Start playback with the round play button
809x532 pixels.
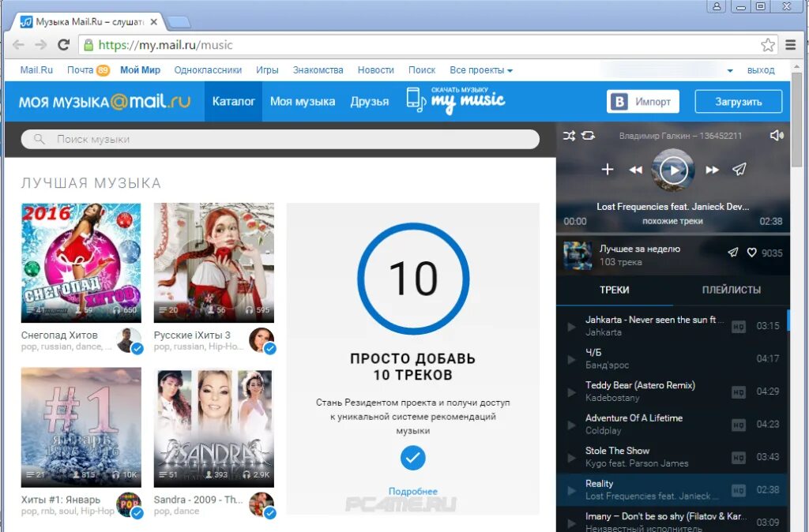(673, 170)
